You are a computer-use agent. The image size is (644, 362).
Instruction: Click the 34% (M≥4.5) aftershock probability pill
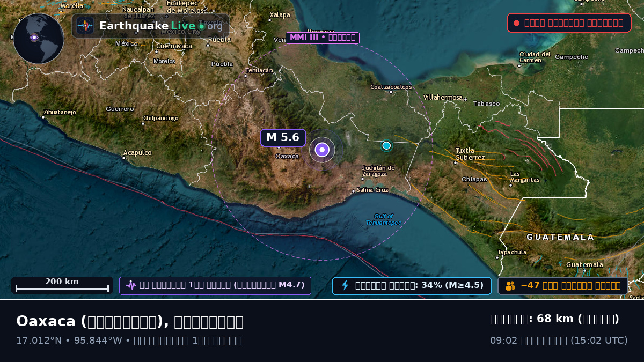412,285
